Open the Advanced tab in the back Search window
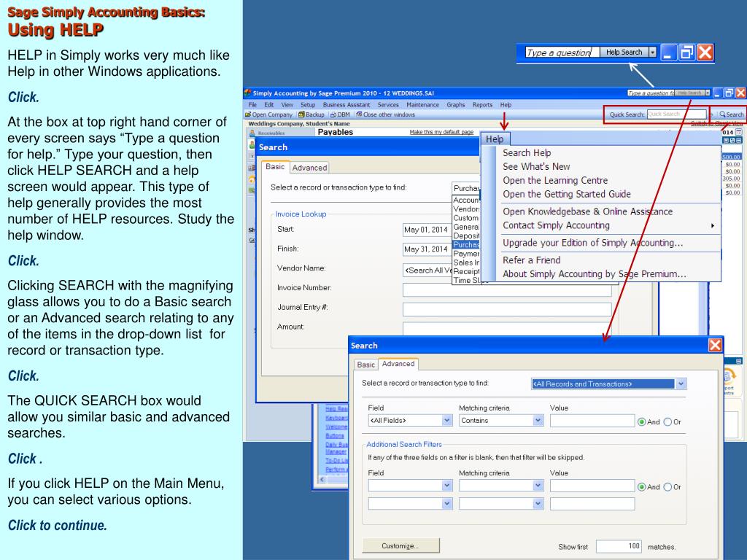The image size is (747, 560). [309, 168]
